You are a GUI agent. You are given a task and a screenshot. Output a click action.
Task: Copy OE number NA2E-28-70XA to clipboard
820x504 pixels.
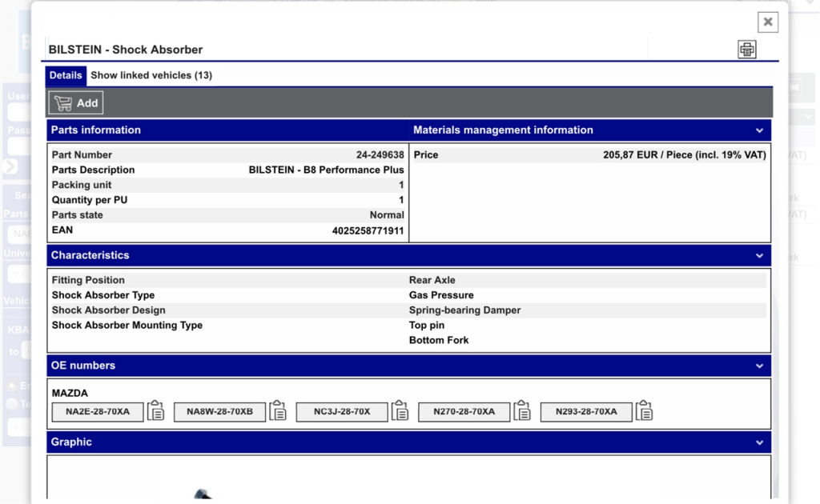click(156, 411)
